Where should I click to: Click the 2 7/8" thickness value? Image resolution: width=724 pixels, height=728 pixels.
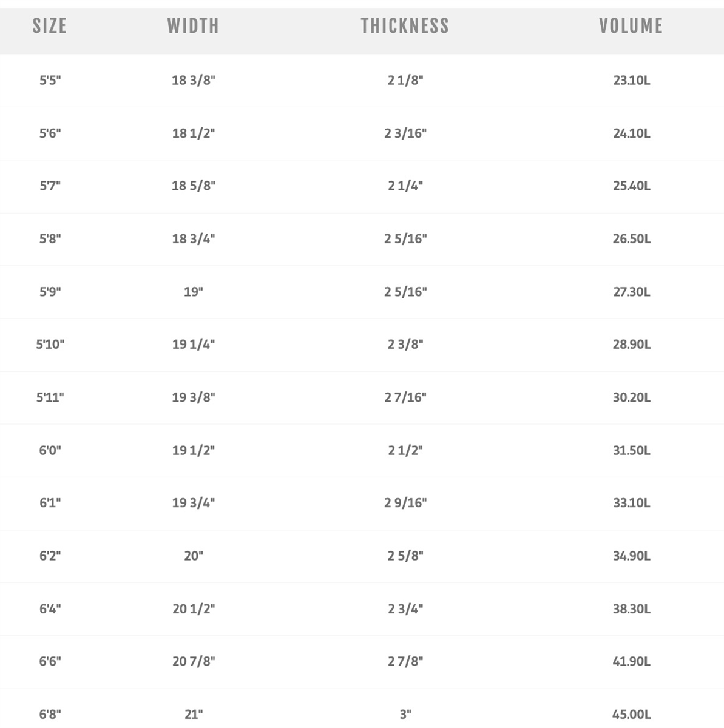click(x=405, y=661)
